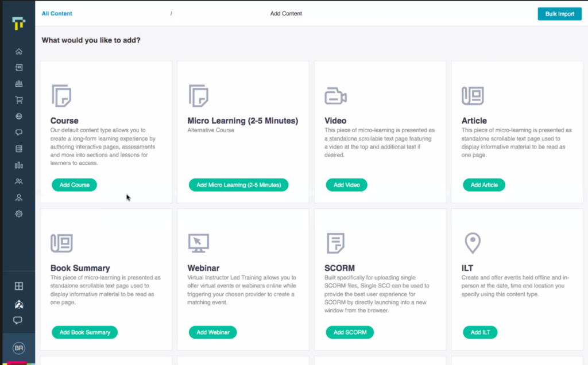Image resolution: width=588 pixels, height=365 pixels.
Task: Click the Home icon in sidebar
Action: tap(19, 52)
